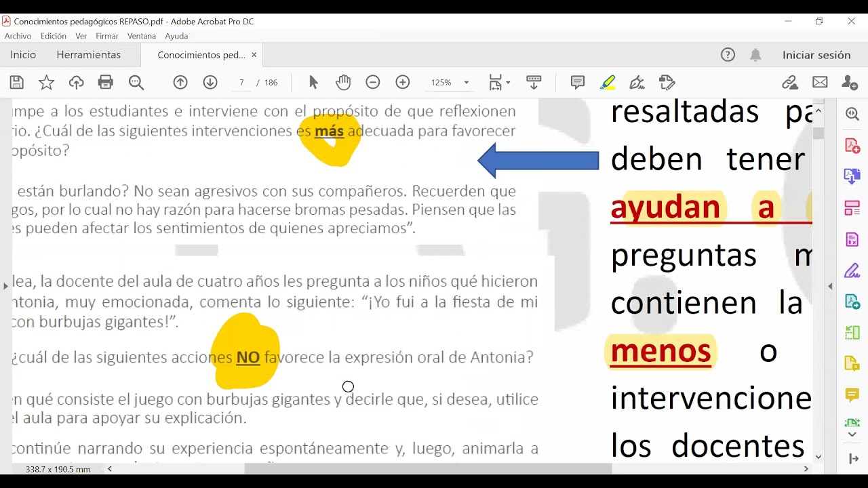This screenshot has width=868, height=488.
Task: Collapse the right tools pane
Action: tap(853, 459)
